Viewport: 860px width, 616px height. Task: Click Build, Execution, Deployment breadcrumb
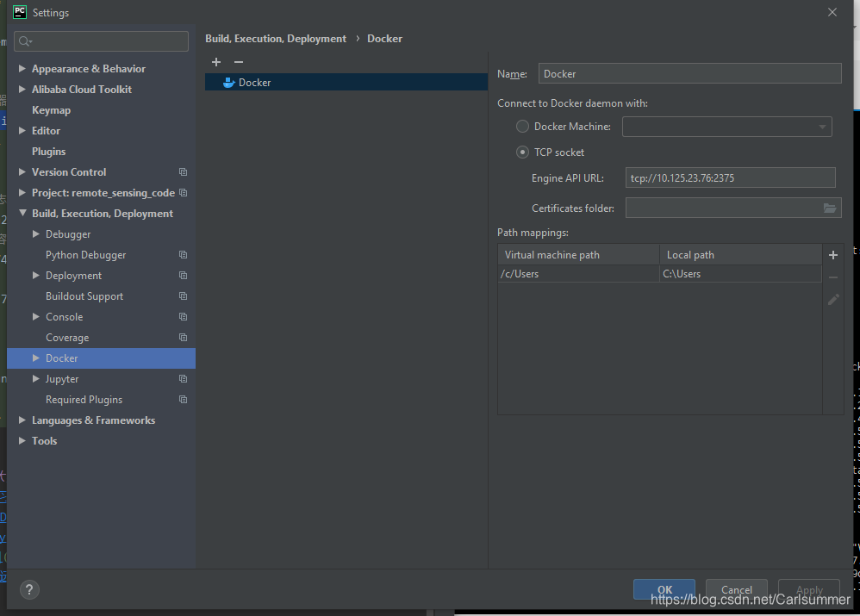pos(276,39)
